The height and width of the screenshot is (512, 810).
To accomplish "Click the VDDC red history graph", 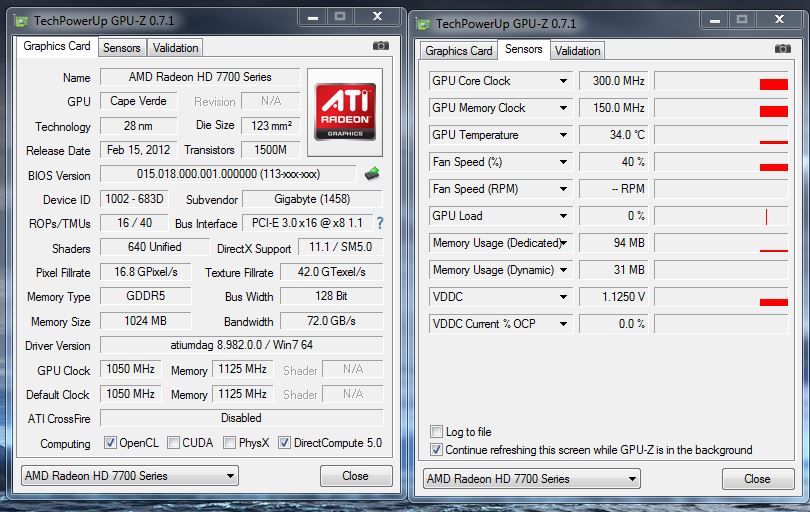I will (721, 297).
